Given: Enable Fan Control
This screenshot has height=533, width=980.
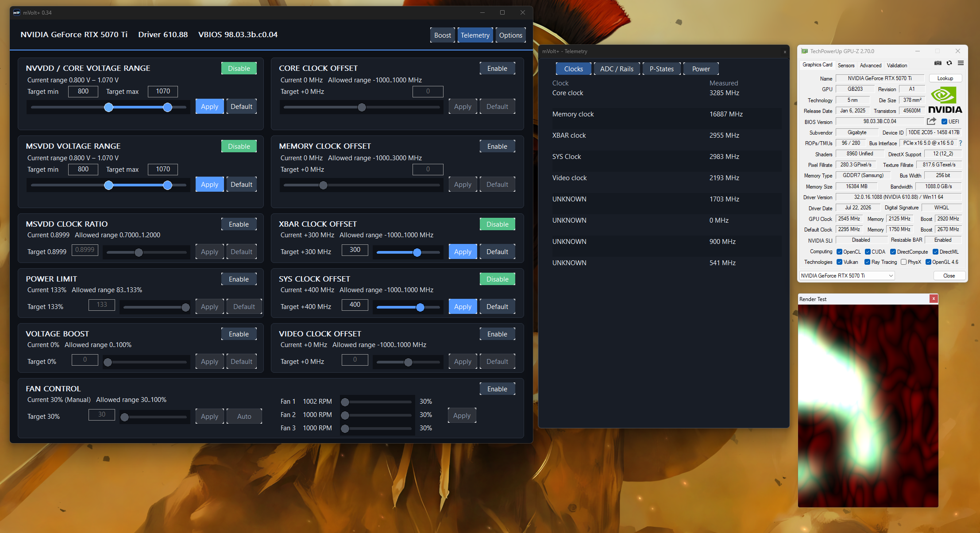Looking at the screenshot, I should click(x=497, y=389).
